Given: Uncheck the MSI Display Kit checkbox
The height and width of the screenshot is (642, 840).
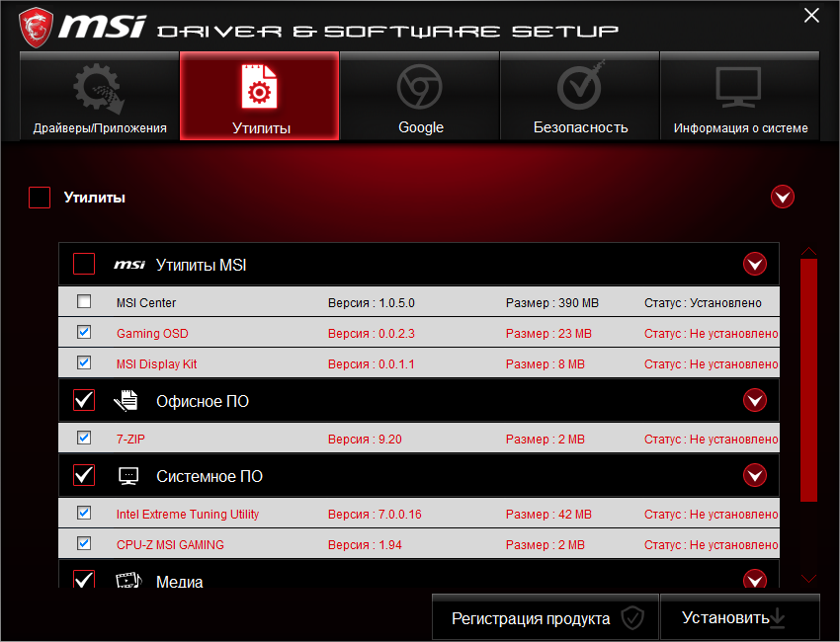Looking at the screenshot, I should pos(84,362).
